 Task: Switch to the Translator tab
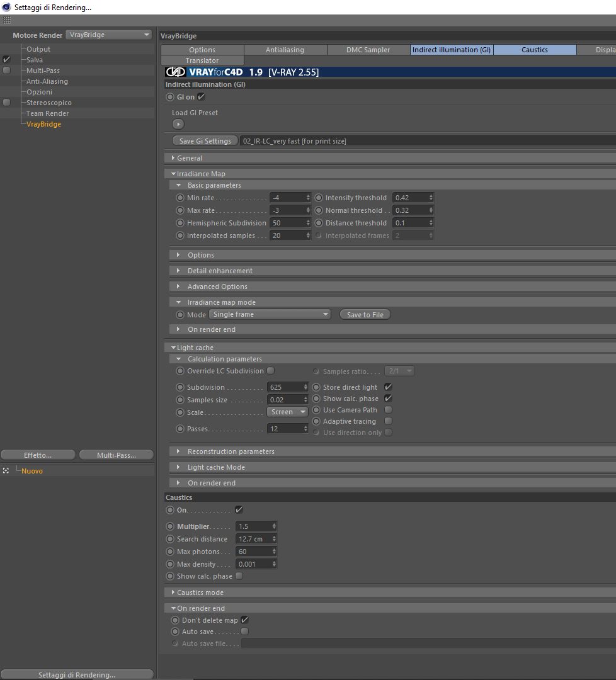(202, 60)
